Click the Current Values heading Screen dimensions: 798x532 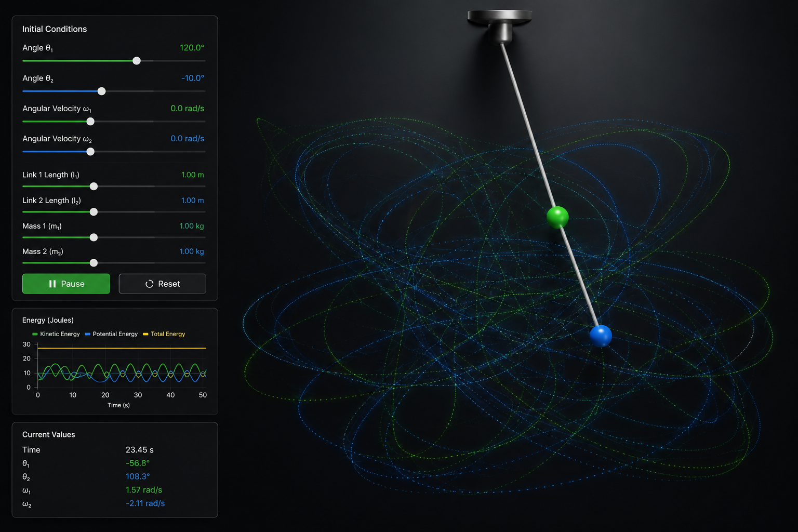(x=49, y=434)
